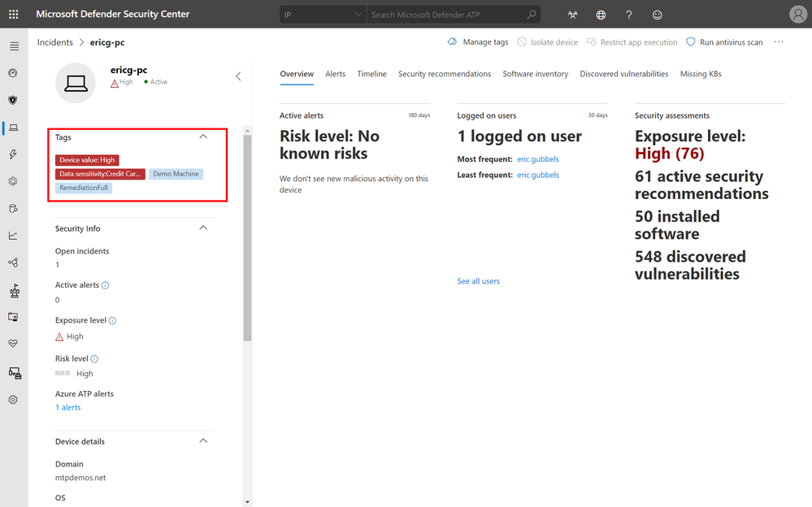Viewport: 812px width, 507px height.
Task: Open the Reports chart icon in sidebar
Action: tap(13, 236)
